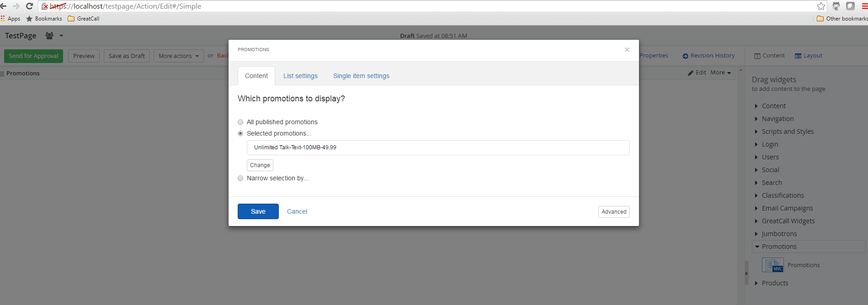The image size is (868, 305).
Task: Click the Cancel link
Action: pos(297,211)
